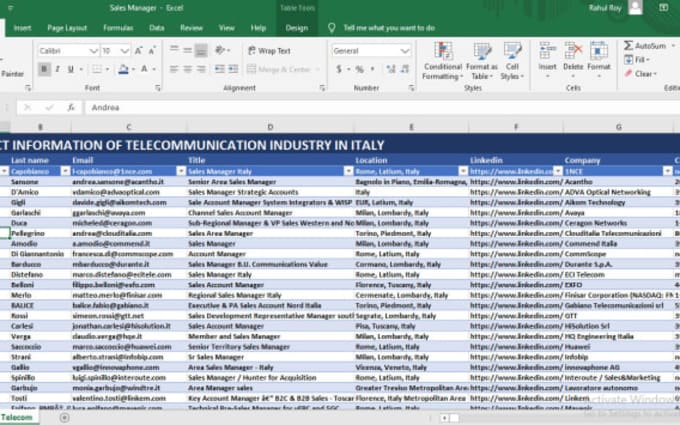Open the Formulas tab
The width and height of the screenshot is (680, 425).
[x=118, y=28]
